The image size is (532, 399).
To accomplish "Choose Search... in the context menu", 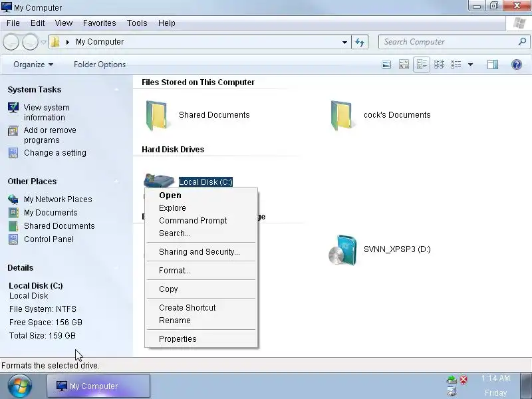I will coord(201,233).
